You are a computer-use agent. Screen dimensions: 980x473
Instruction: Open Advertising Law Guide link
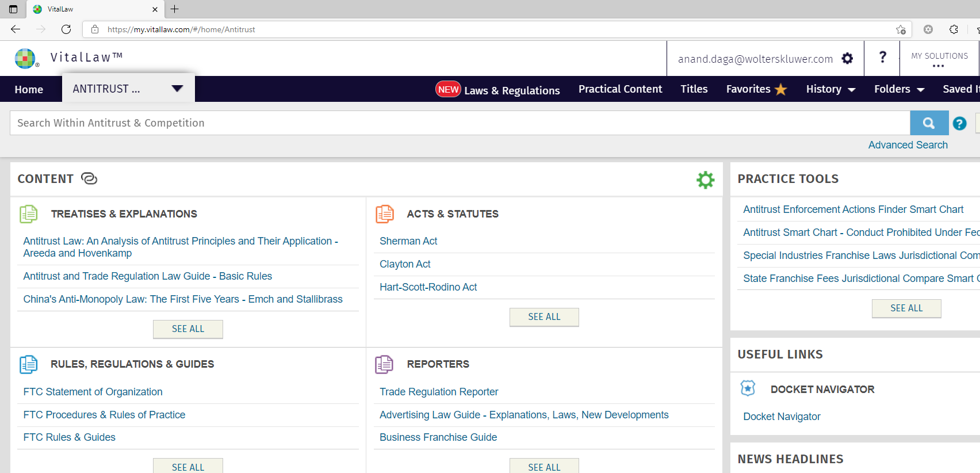(x=524, y=415)
